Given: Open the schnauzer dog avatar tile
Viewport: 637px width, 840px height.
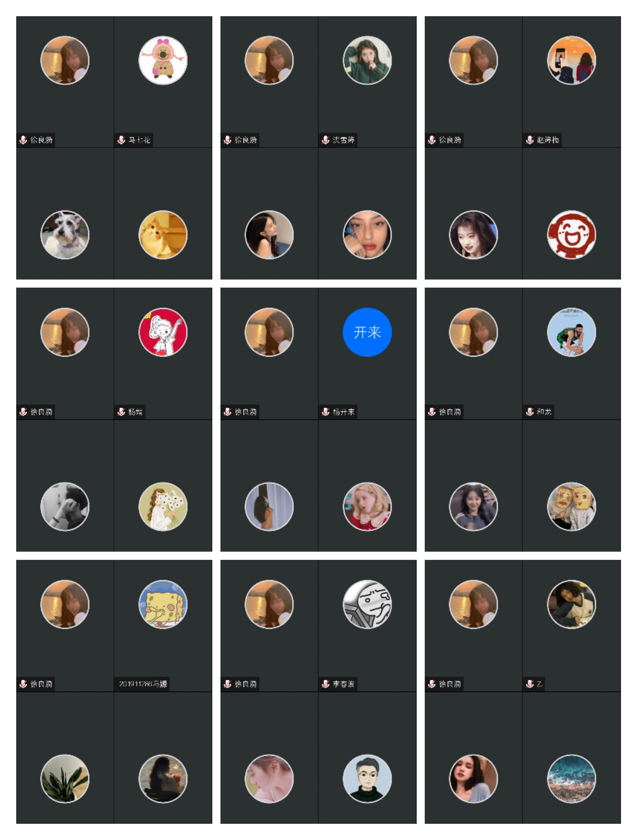Looking at the screenshot, I should [65, 235].
